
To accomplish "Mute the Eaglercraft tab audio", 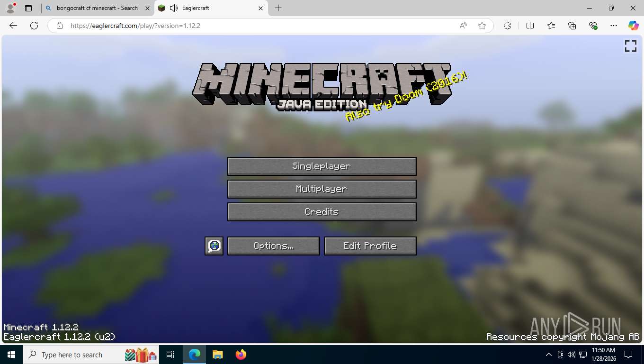I will 173,8.
